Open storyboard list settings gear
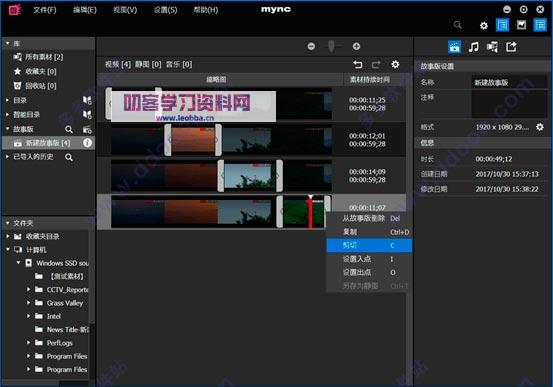Image resolution: width=553 pixels, height=387 pixels. [x=395, y=65]
